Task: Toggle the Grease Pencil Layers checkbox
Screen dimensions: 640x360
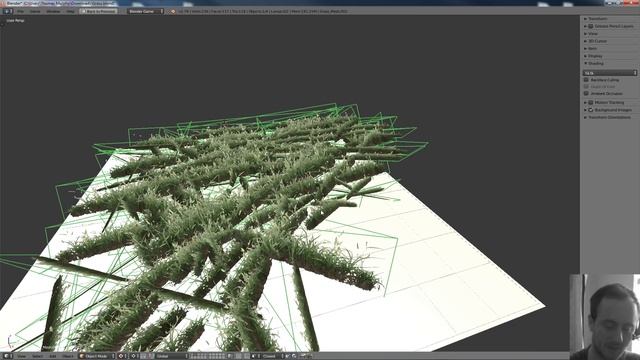Action: [x=591, y=26]
